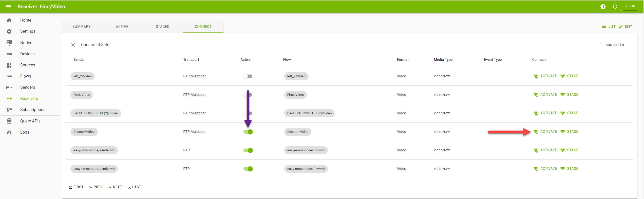The height and width of the screenshot is (199, 644).
Task: Select the CONNECT tab
Action: 203,27
